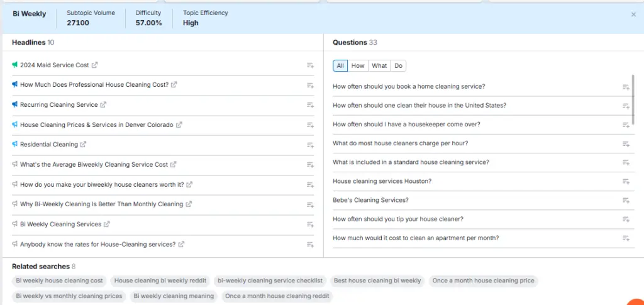Add Bi Weekly Cleaning Services headline to list
The image size is (644, 305).
(309, 225)
